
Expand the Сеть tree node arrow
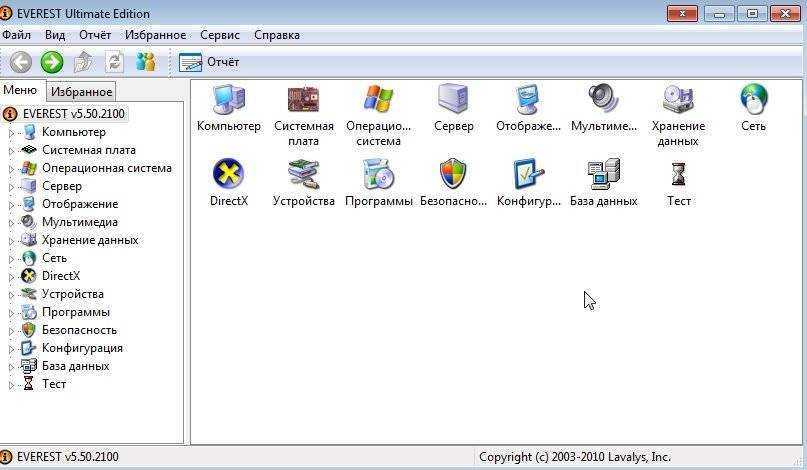(x=11, y=259)
